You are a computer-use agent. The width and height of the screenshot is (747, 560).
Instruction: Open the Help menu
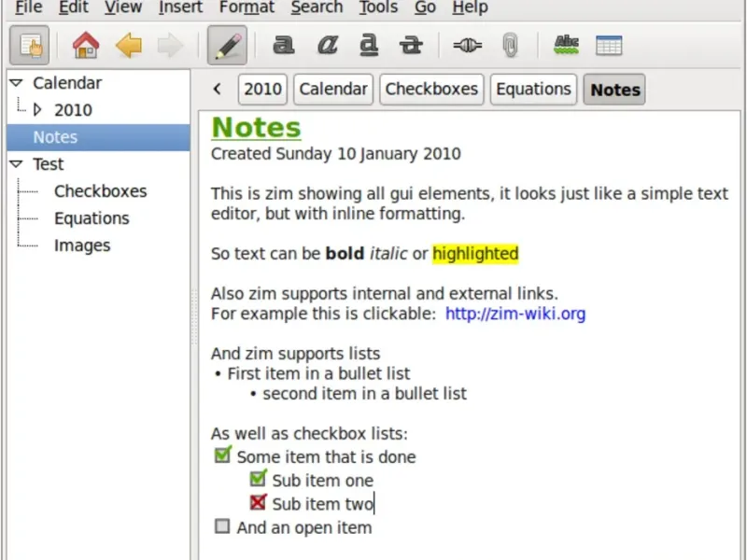tap(470, 7)
